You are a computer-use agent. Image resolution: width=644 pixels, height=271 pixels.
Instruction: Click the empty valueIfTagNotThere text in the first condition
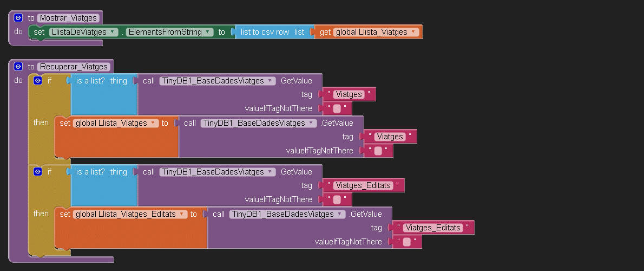337,108
